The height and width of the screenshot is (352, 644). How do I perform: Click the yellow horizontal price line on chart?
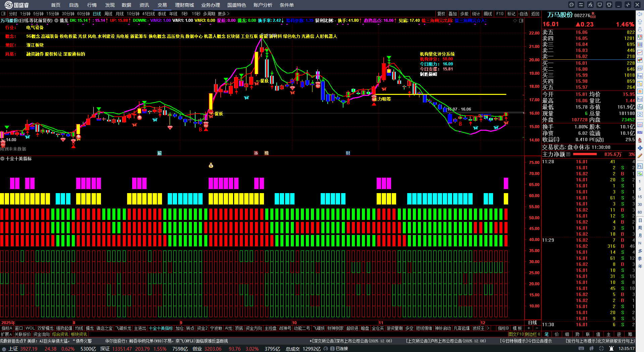point(441,94)
